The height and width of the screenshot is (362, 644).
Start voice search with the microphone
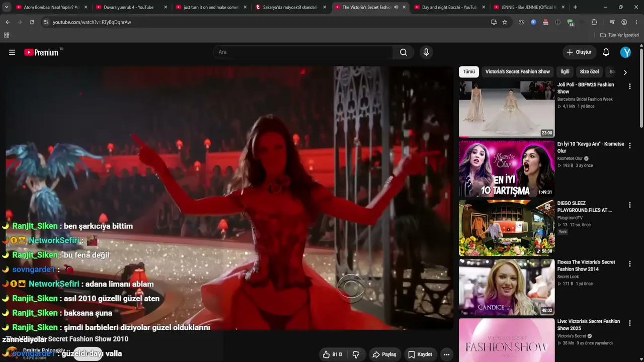coord(426,52)
